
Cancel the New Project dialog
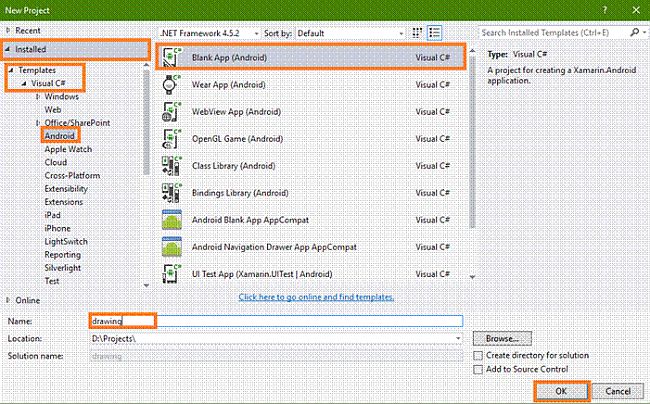pos(618,391)
